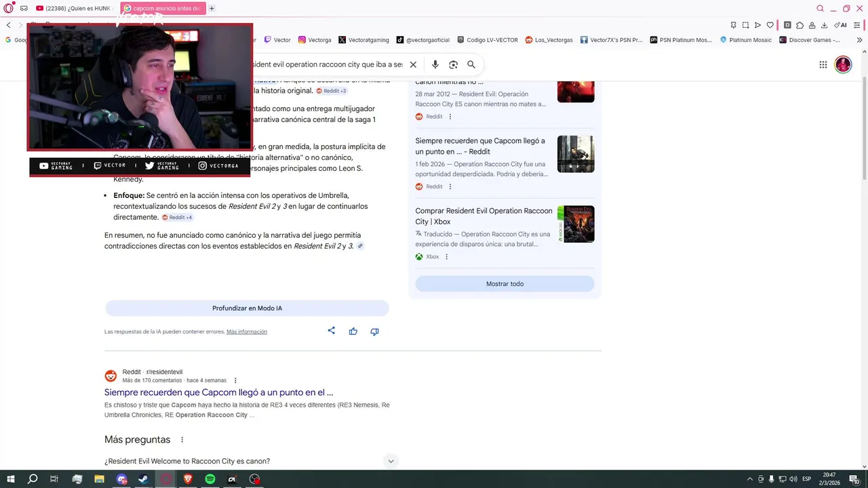Open Windows taskbar search
Viewport: 868px width, 488px height.
[x=33, y=479]
